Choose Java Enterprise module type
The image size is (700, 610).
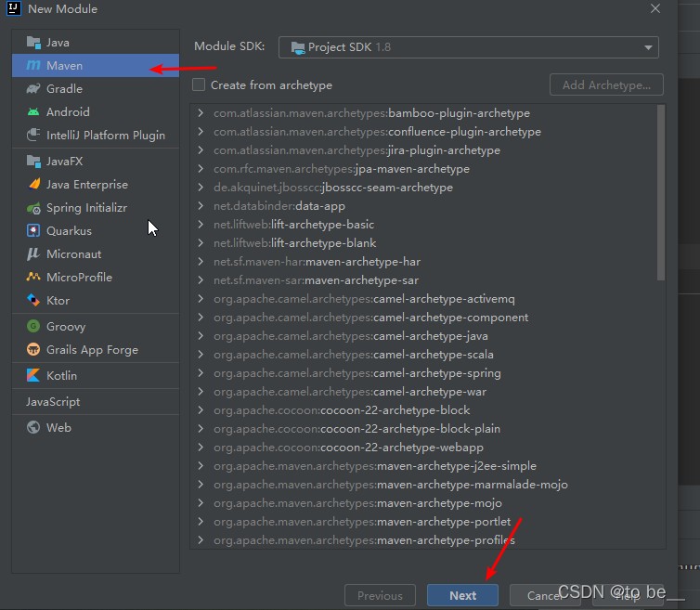click(96, 185)
